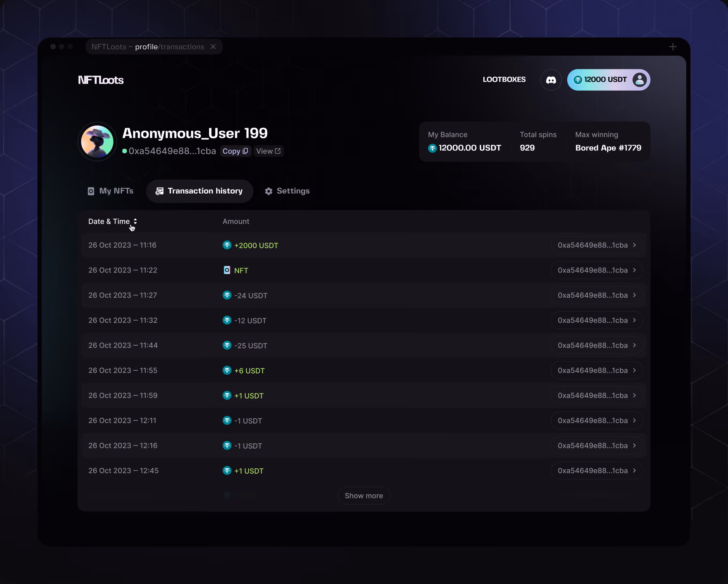Expand the 11:16 transaction hash chevron
Screen dimensions: 728x584
635,245
